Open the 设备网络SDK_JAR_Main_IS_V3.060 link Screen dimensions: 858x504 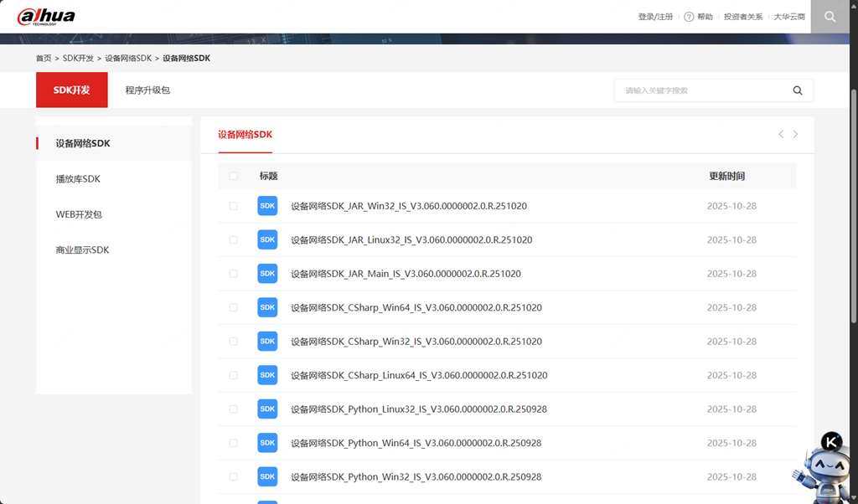[406, 274]
